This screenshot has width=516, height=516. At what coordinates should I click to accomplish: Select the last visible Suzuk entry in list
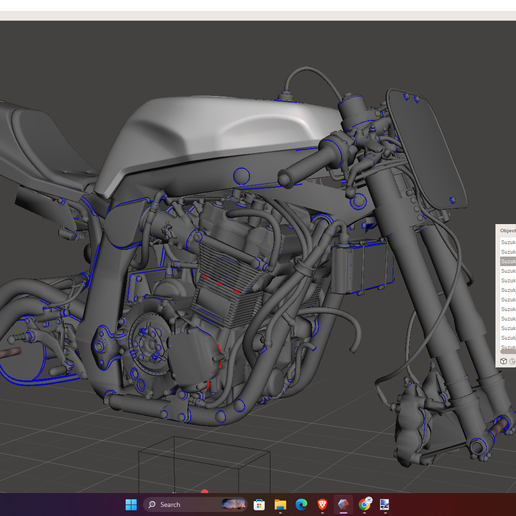(x=508, y=338)
